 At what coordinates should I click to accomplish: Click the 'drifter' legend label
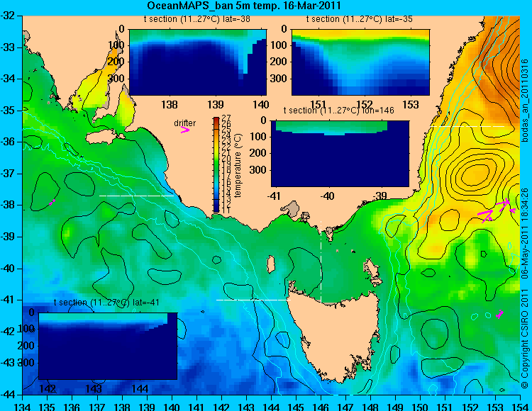[x=185, y=123]
